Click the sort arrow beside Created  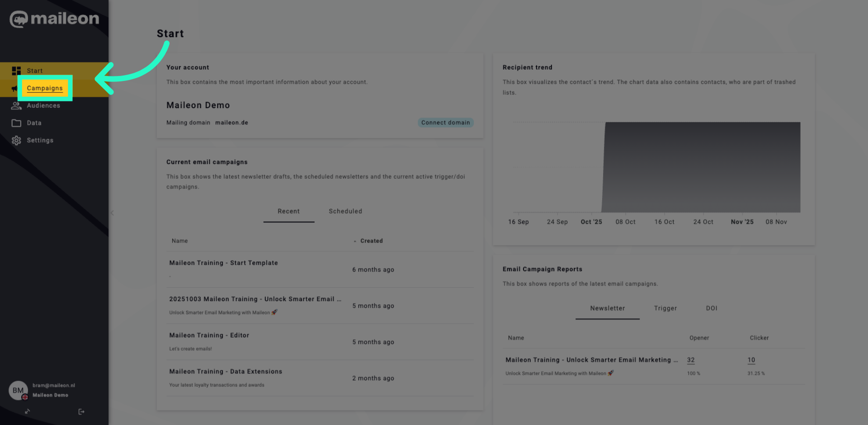coord(355,241)
